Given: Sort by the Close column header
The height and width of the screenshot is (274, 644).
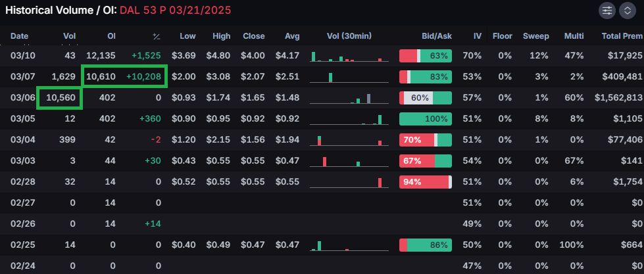Looking at the screenshot, I should click(x=254, y=36).
